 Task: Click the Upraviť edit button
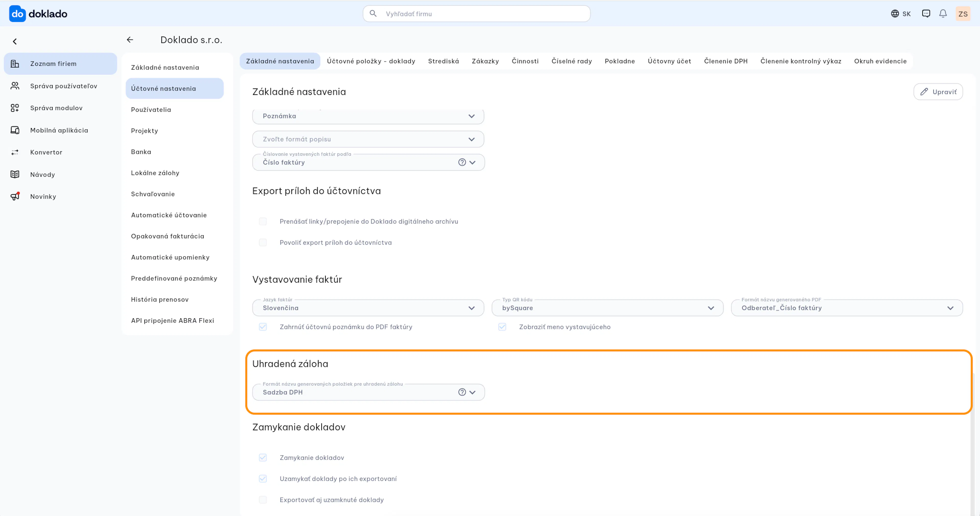pyautogui.click(x=938, y=92)
